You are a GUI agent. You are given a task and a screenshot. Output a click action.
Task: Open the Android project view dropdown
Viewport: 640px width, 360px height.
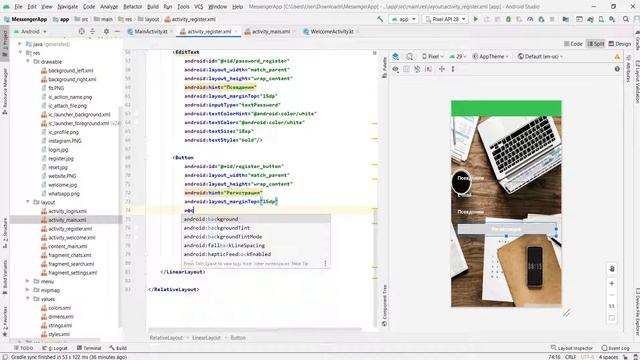pos(30,31)
